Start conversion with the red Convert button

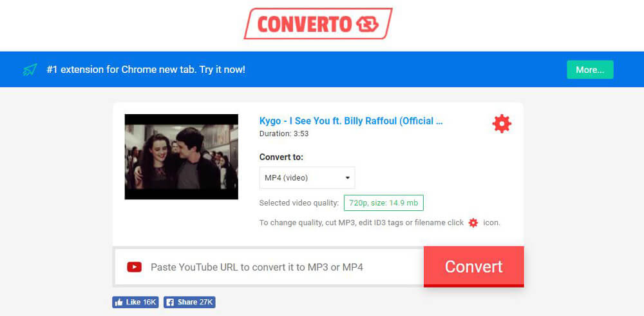(473, 266)
